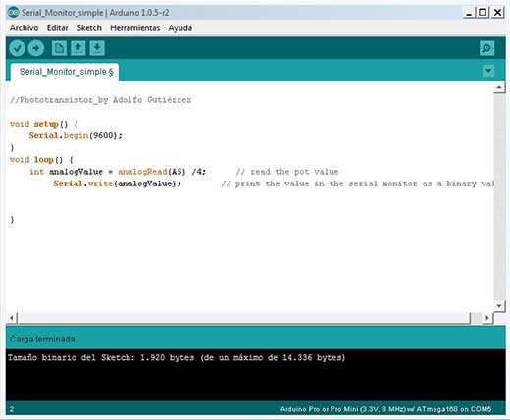Open the Serial Monitor magnifier icon
The height and width of the screenshot is (420, 510).
487,48
